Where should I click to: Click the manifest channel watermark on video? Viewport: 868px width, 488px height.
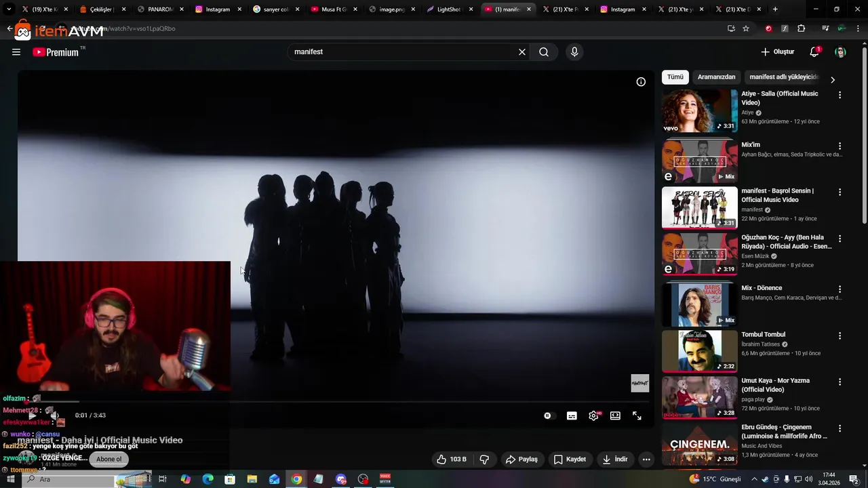click(640, 383)
